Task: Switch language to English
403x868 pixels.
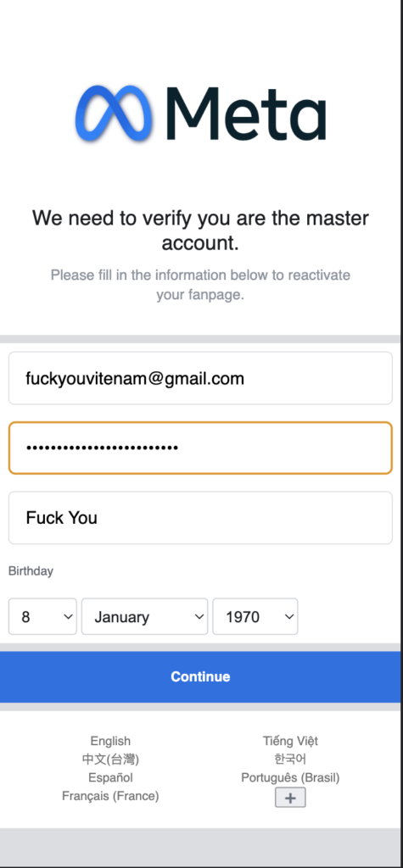Action: [x=110, y=741]
